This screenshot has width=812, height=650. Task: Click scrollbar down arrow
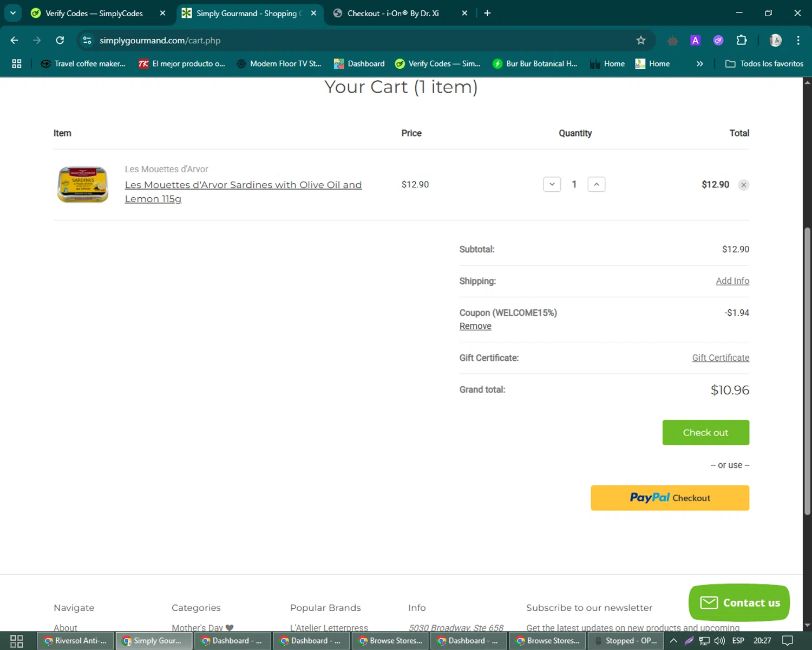[x=807, y=626]
